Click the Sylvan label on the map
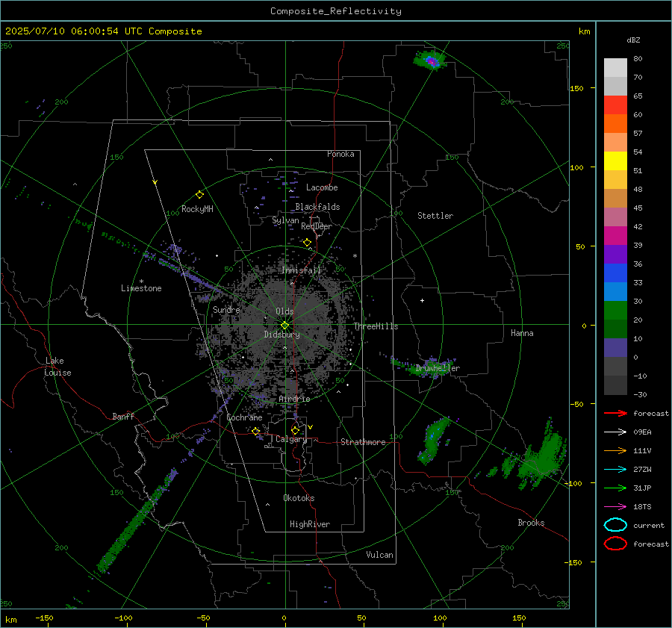The image size is (672, 628). coord(285,220)
